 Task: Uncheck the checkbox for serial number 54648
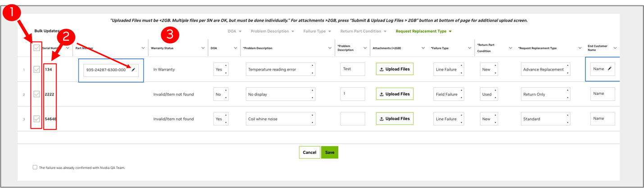point(37,119)
